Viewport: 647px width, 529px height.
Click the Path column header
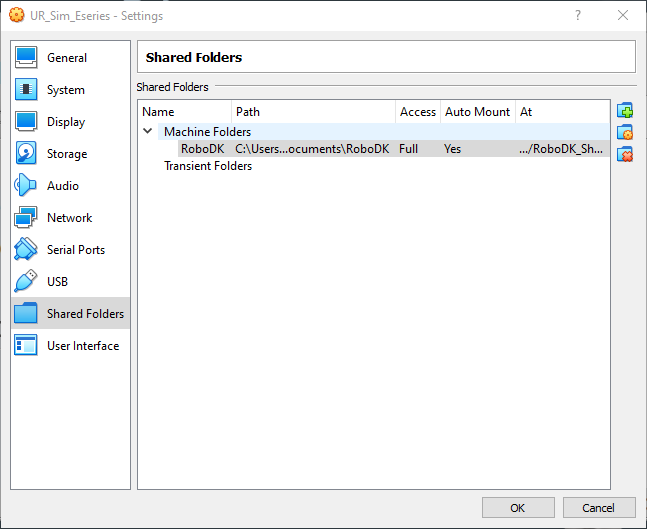248,112
